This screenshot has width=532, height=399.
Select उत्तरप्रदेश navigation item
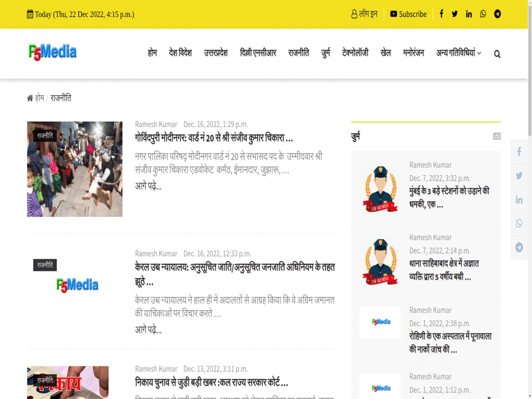point(216,53)
